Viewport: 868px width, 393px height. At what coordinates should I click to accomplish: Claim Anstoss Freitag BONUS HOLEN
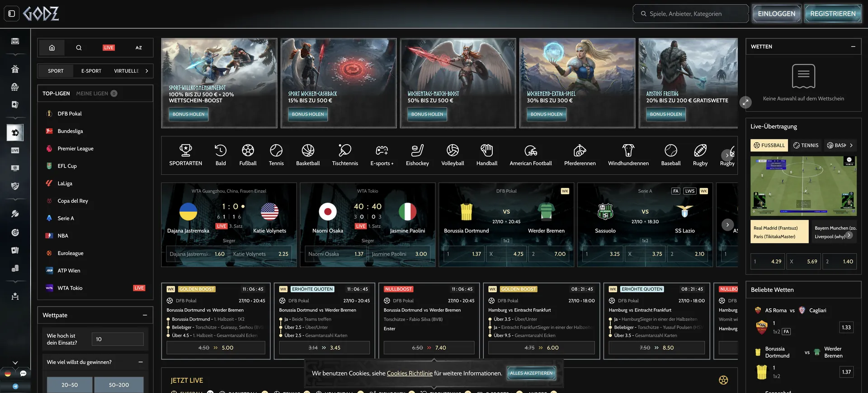(x=666, y=114)
